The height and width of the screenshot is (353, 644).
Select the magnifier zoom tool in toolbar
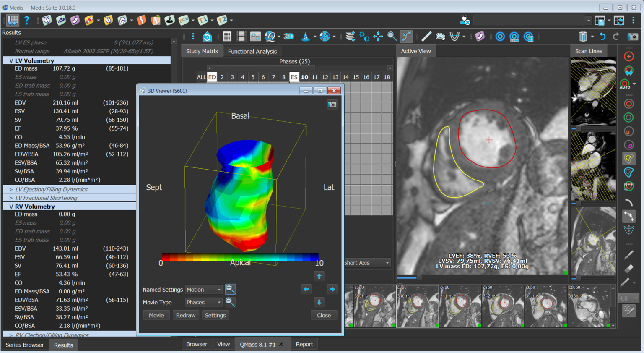click(392, 37)
